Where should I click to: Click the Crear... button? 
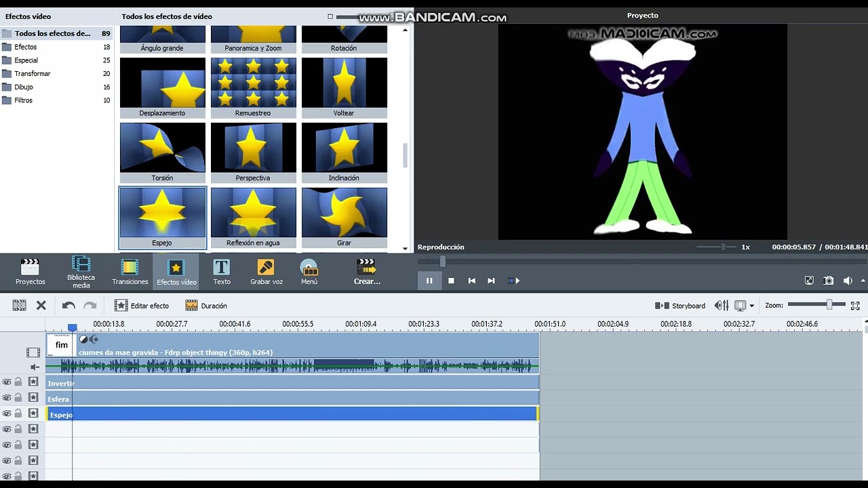pos(367,272)
